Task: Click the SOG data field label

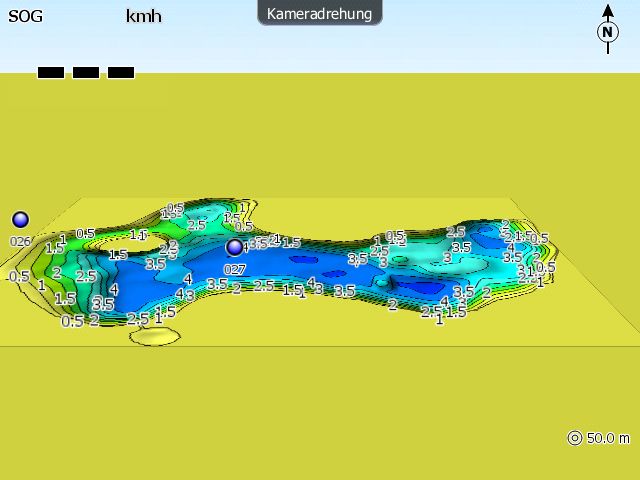Action: [25, 16]
